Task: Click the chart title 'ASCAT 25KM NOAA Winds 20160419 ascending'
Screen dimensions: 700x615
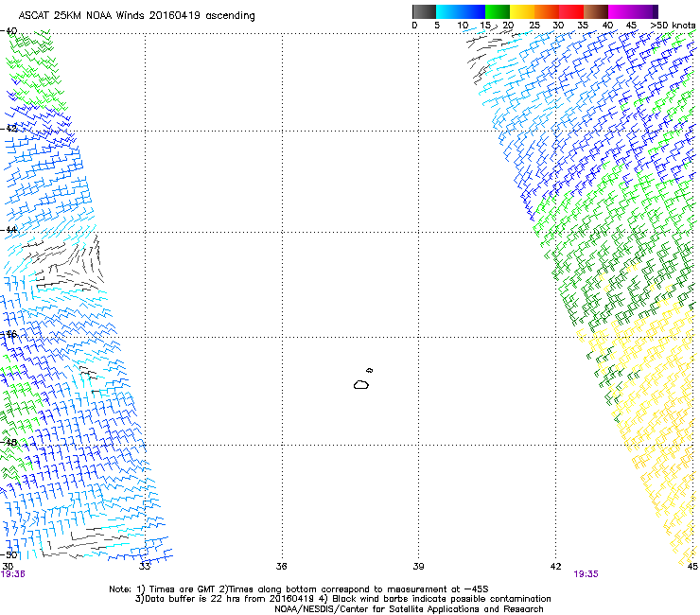Action: point(136,16)
